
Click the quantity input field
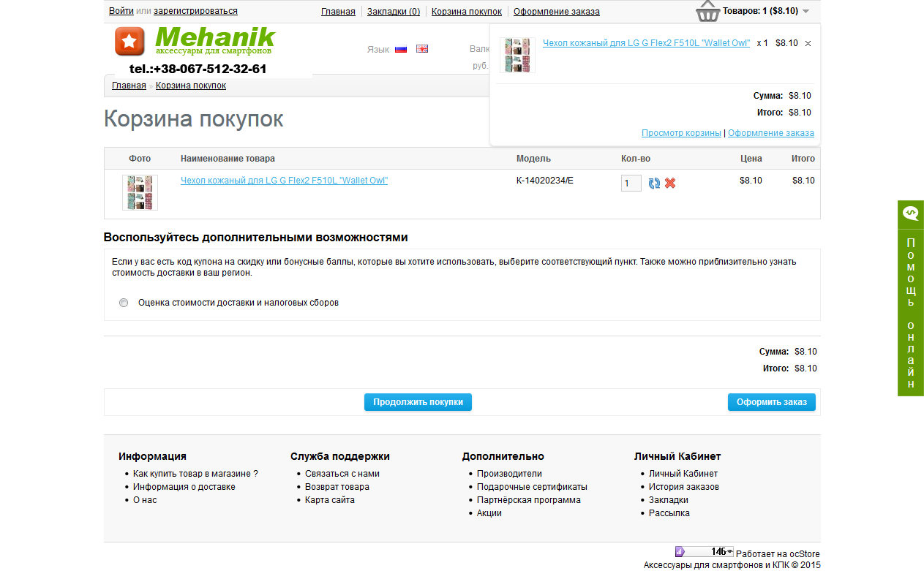(x=631, y=183)
